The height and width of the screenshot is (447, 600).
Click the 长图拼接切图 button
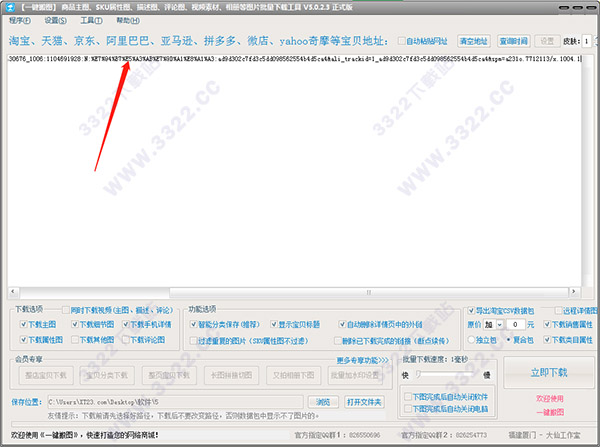coord(232,375)
